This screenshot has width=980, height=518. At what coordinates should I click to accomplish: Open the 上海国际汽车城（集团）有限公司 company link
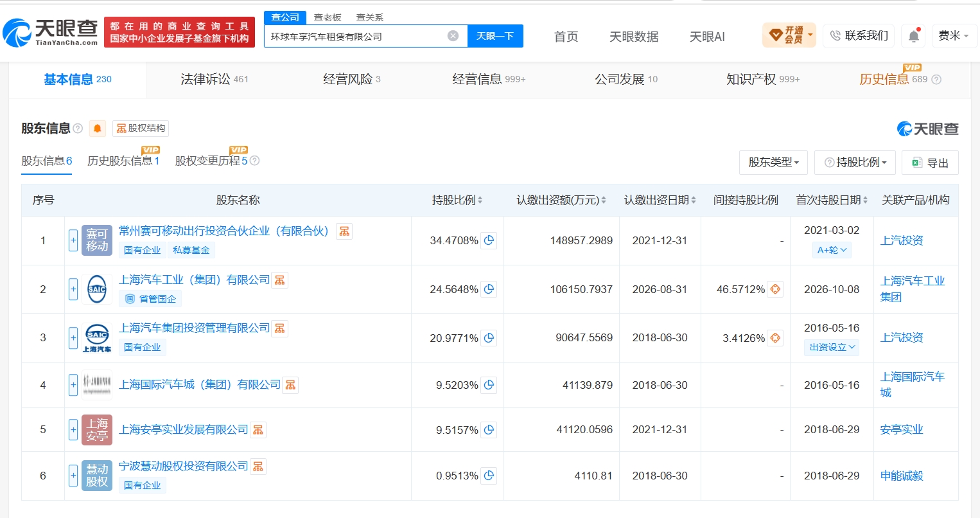[x=200, y=384]
